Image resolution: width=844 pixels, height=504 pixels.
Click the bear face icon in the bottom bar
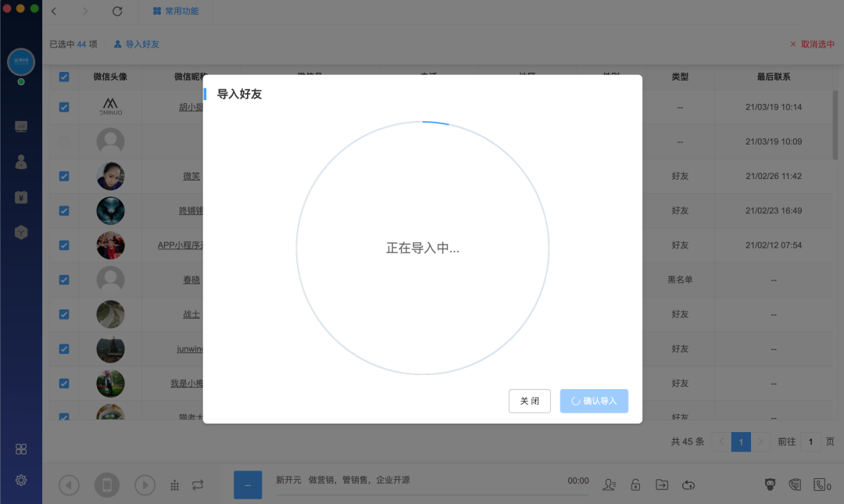(x=771, y=484)
